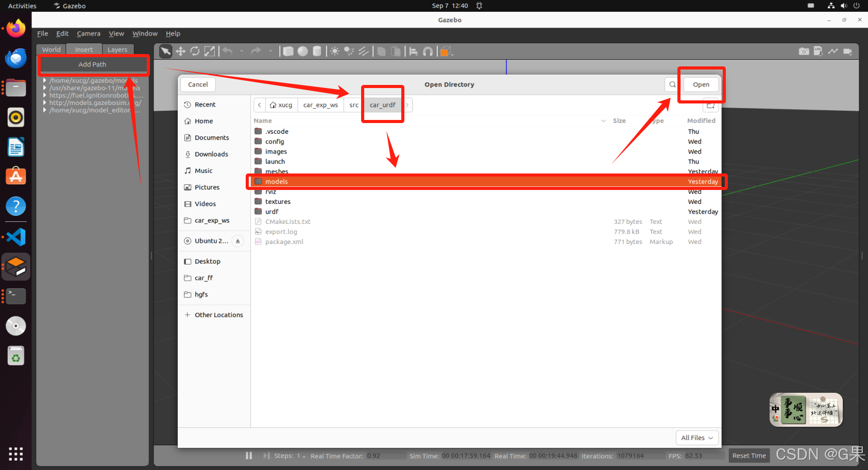Sort the file list by Name header

point(263,120)
